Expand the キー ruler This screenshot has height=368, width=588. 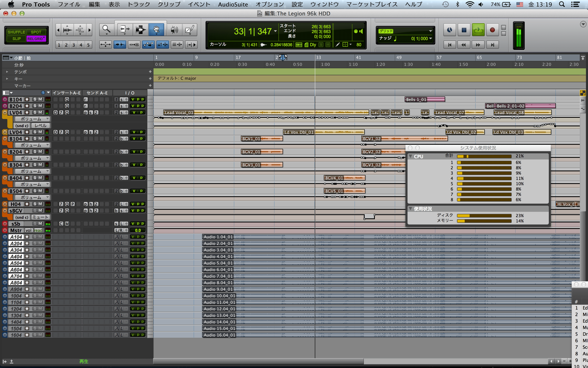(7, 79)
